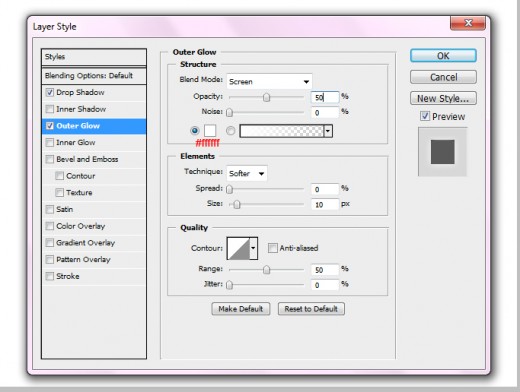Toggle the Anti-aliased checkbox

click(273, 248)
